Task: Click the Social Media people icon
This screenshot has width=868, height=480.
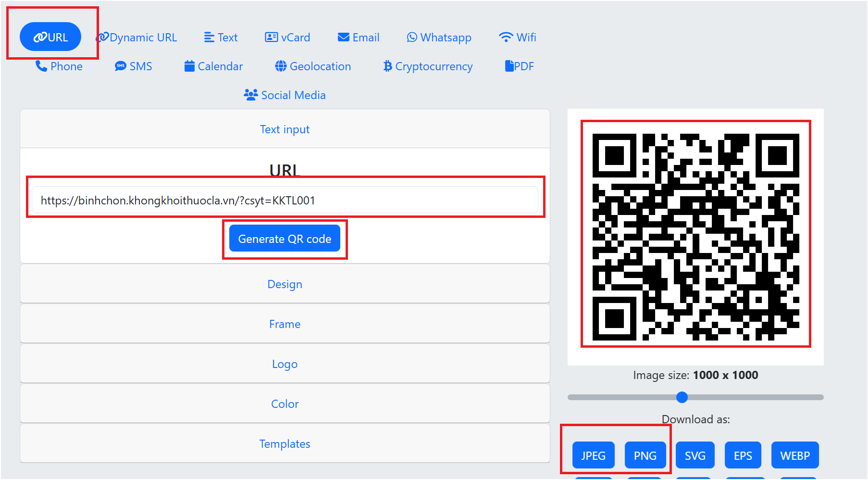Action: (x=251, y=95)
